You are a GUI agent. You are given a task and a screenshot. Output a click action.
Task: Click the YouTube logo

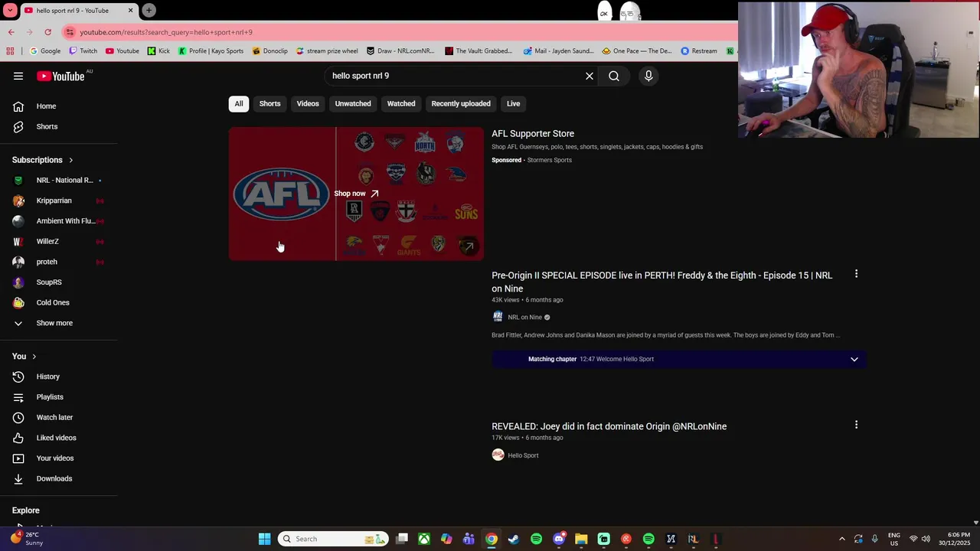point(60,76)
